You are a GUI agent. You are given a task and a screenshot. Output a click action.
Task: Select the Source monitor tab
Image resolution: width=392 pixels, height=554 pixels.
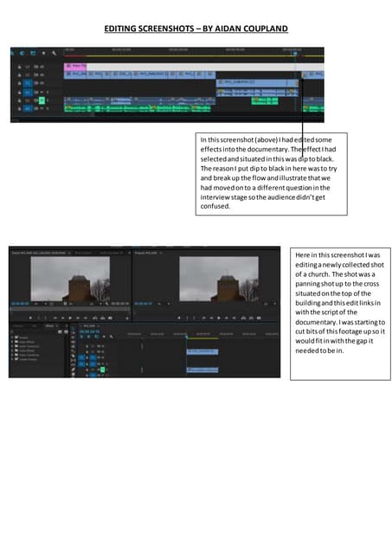point(39,253)
